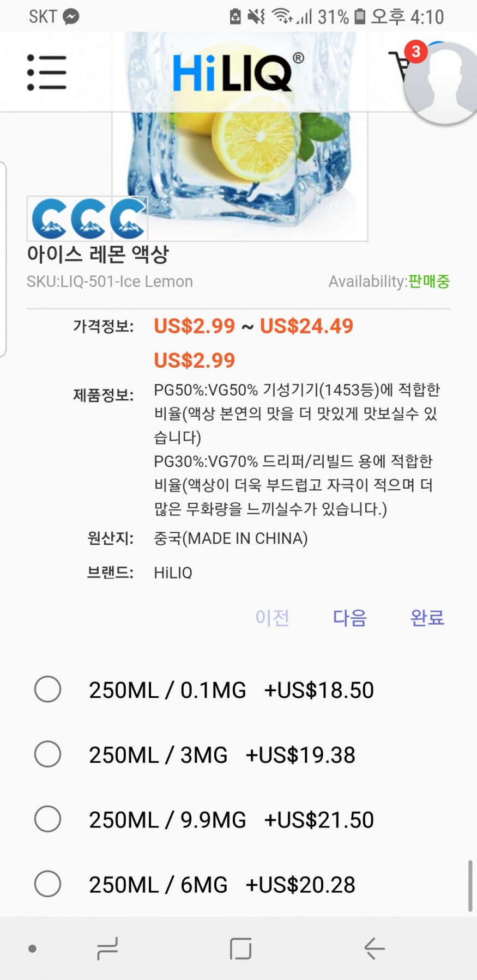Open the hamburger menu icon
477x980 pixels.
(47, 72)
